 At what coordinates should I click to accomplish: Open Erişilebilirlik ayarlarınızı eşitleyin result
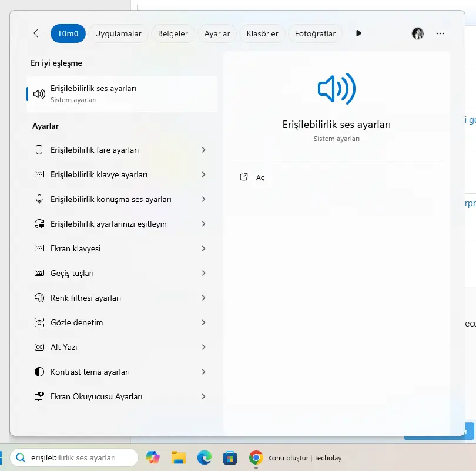point(122,224)
